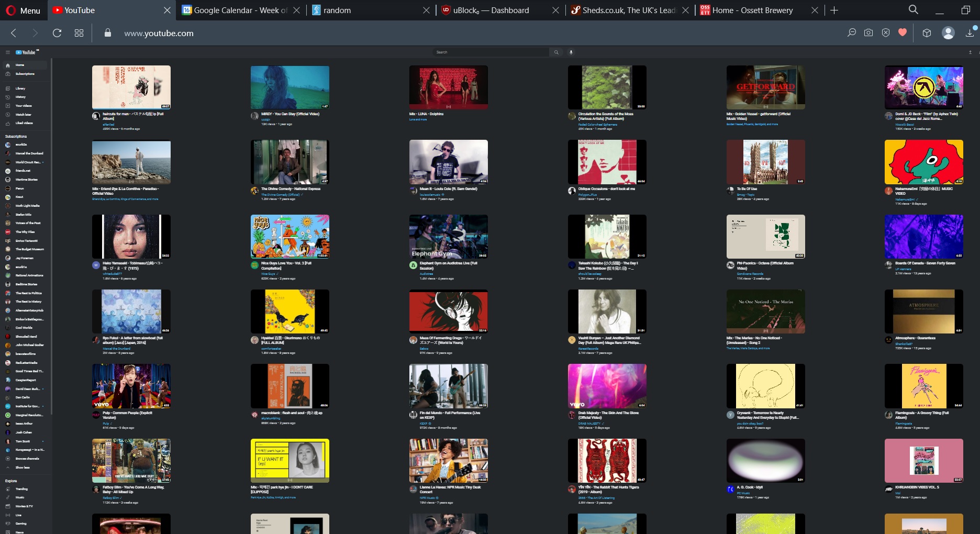Viewport: 980px width, 534px height.
Task: Open the search tabs magnifier in the title bar
Action: pos(913,9)
